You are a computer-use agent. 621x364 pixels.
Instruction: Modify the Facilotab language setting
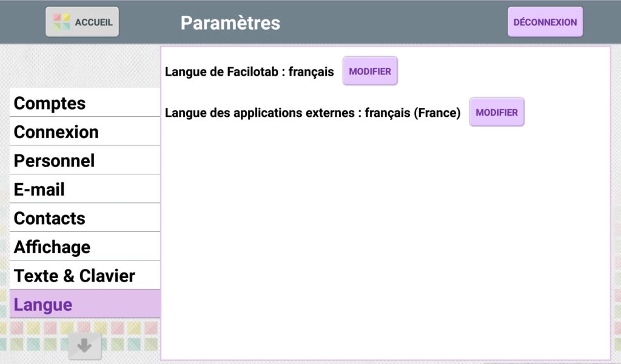[370, 71]
